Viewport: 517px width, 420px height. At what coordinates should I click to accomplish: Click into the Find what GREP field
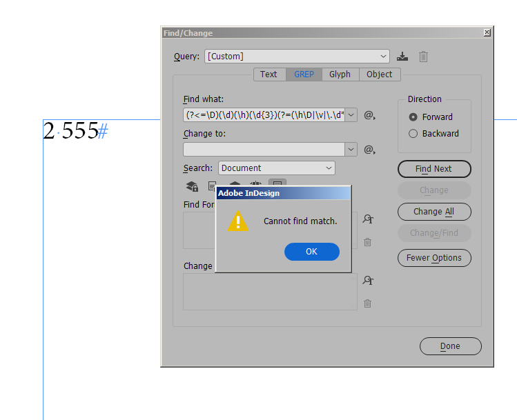coord(264,115)
